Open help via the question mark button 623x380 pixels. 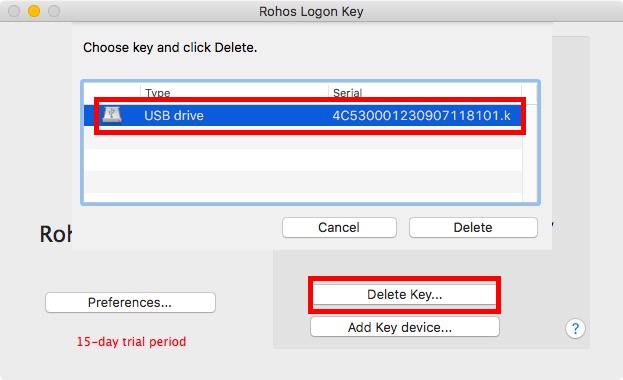tap(575, 328)
